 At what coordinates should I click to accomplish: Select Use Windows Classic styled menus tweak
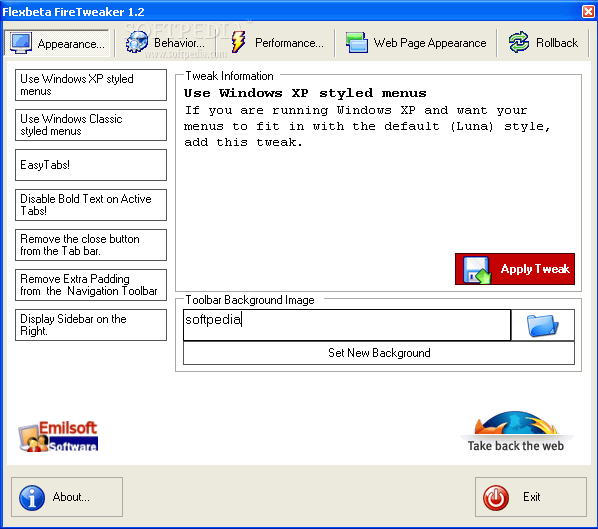pyautogui.click(x=91, y=125)
